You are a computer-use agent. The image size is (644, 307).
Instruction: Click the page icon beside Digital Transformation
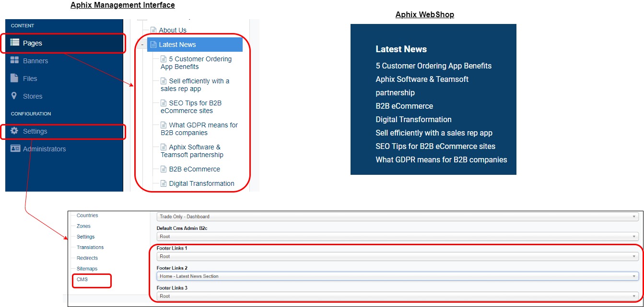[164, 183]
